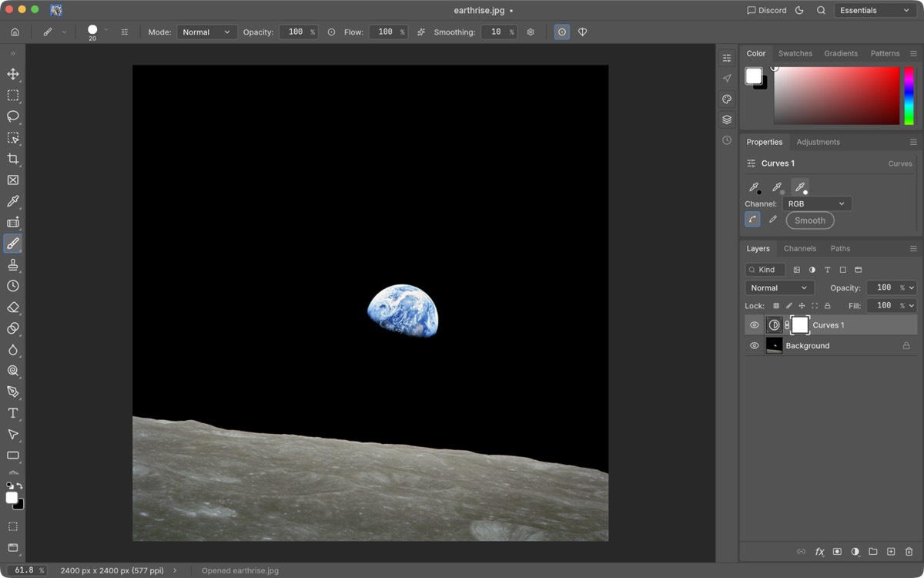Screen dimensions: 924x578
Task: Select the Type tool
Action: (13, 413)
